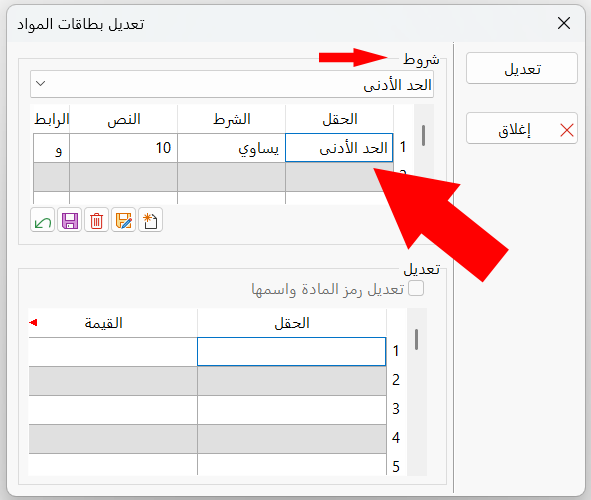Click the save-with-pencil edit icon
This screenshot has height=500, width=591.
124,220
